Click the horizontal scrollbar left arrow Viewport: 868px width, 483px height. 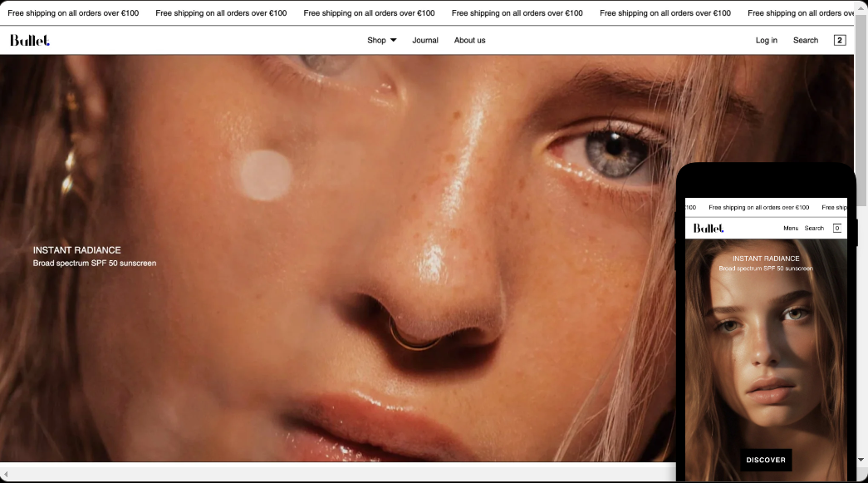coord(6,474)
